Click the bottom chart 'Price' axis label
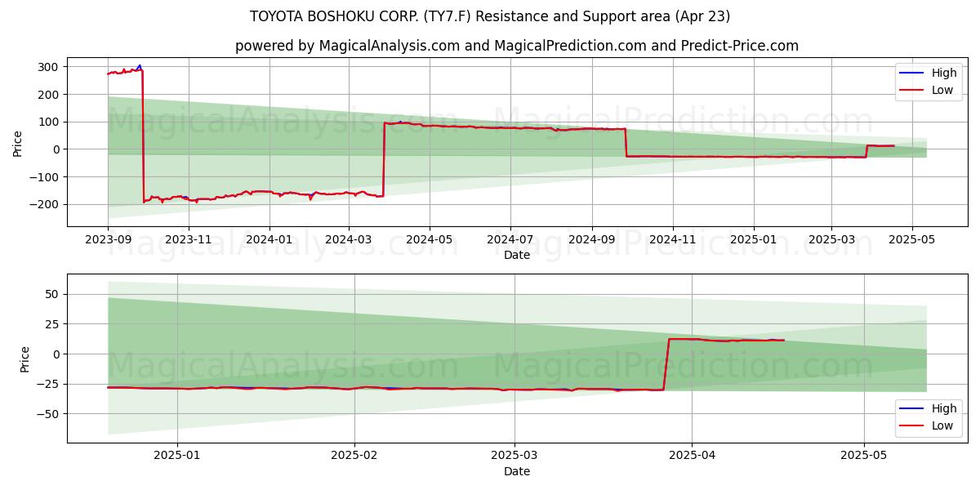This screenshot has height=490, width=980. point(24,359)
